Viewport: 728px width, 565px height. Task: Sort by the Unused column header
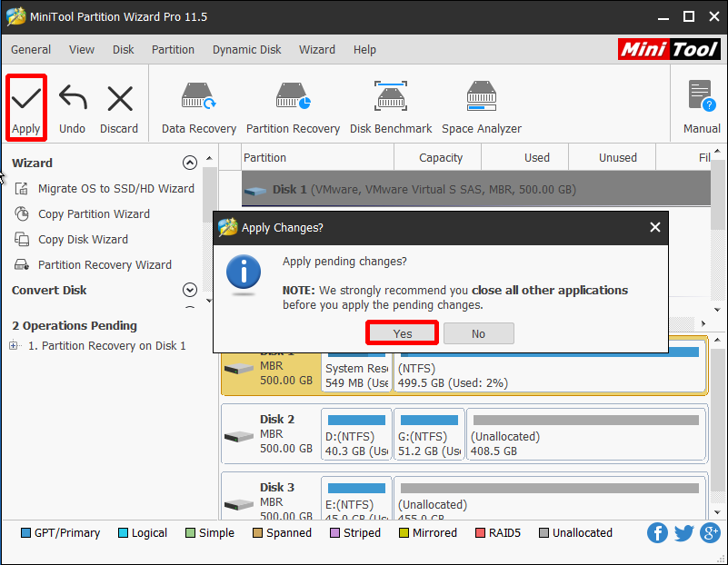(612, 158)
